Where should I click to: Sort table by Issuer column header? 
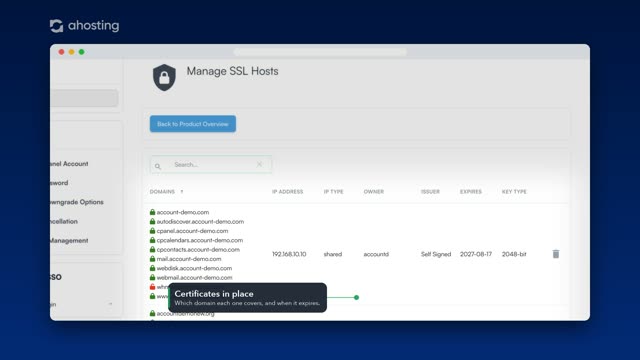pyautogui.click(x=430, y=191)
